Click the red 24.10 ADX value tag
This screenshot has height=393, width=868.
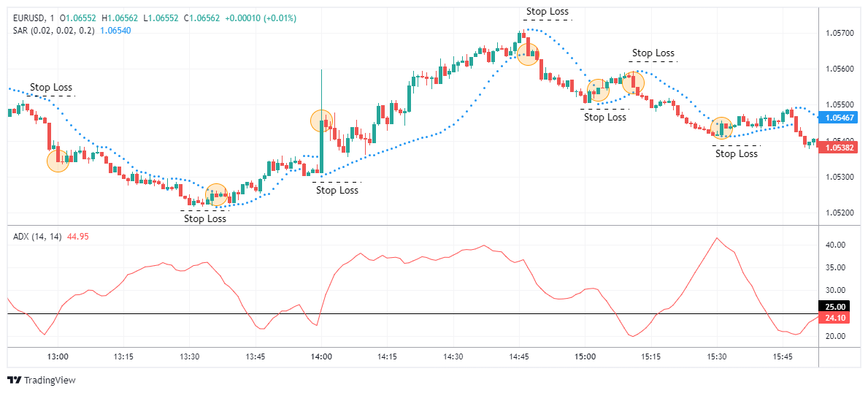(835, 318)
